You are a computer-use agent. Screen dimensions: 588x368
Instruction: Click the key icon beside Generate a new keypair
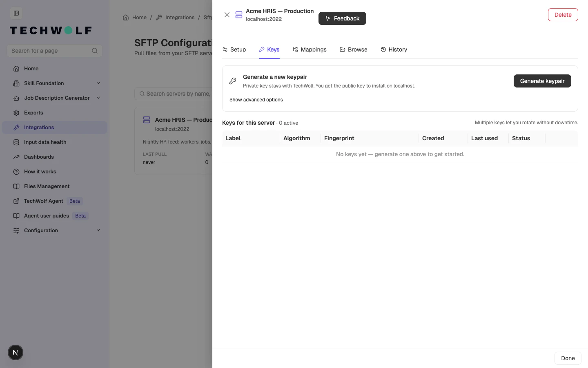click(x=233, y=81)
